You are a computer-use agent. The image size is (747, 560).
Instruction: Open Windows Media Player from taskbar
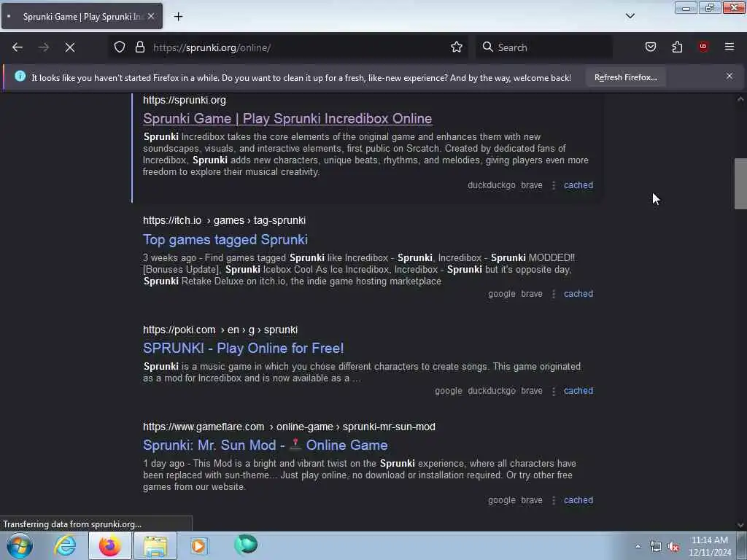pos(199,545)
